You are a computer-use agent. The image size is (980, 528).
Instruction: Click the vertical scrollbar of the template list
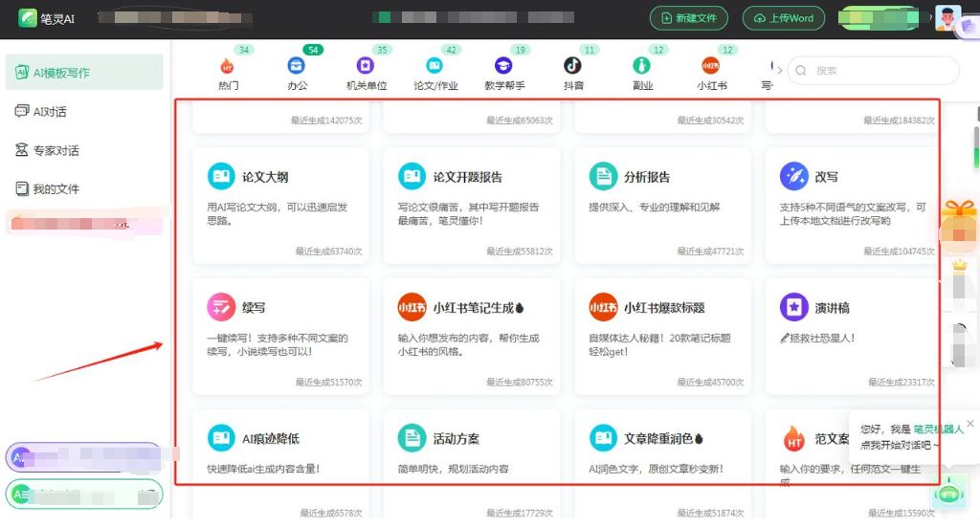976,148
